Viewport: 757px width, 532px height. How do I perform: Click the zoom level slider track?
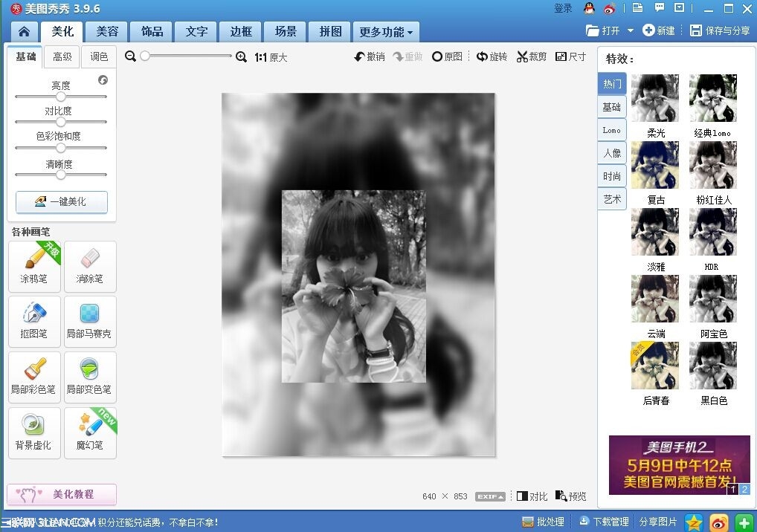[x=186, y=56]
